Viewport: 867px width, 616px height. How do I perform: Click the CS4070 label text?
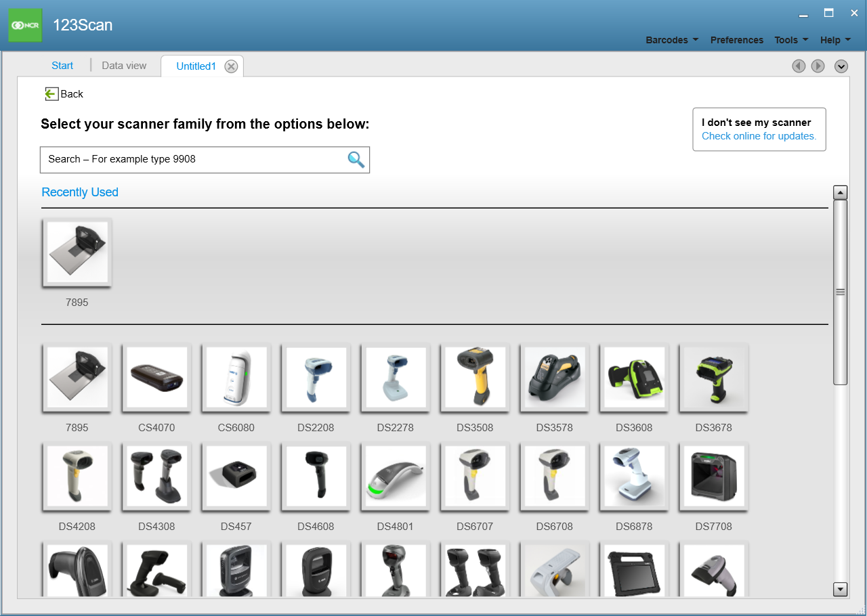point(156,428)
